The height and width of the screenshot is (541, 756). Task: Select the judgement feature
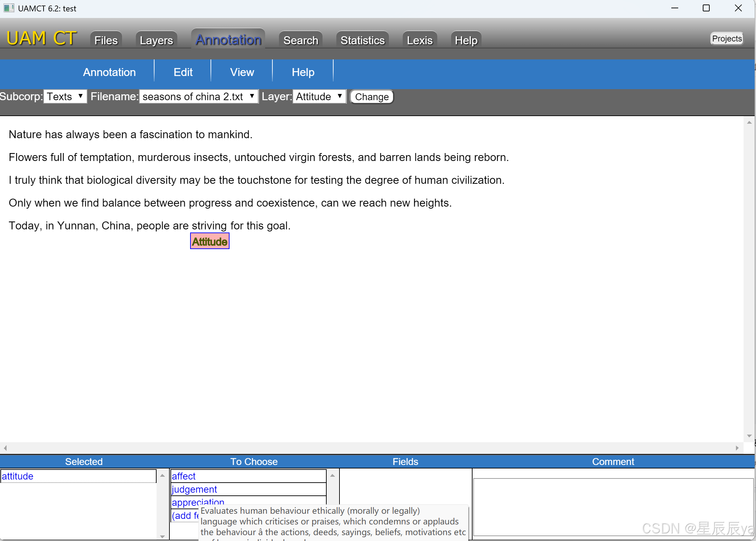(194, 489)
